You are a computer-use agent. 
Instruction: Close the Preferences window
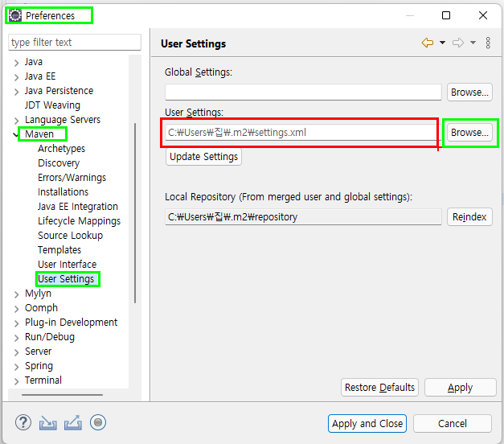tap(483, 15)
